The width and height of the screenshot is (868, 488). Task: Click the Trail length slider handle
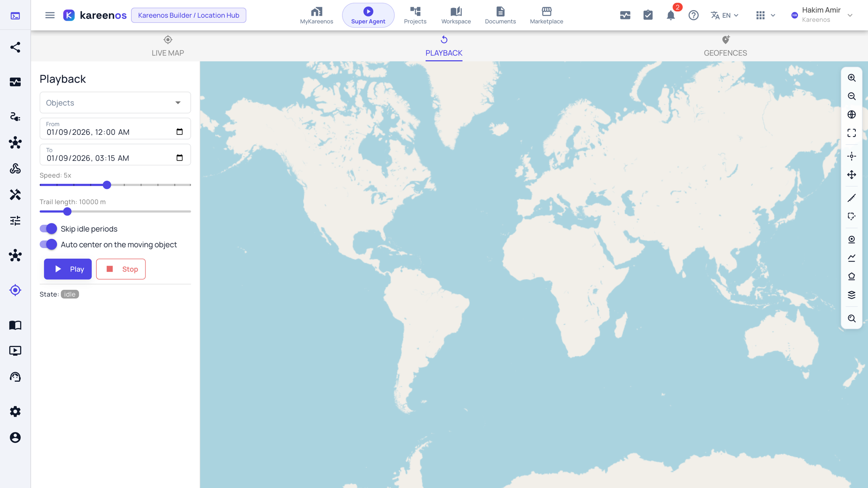pos(67,211)
